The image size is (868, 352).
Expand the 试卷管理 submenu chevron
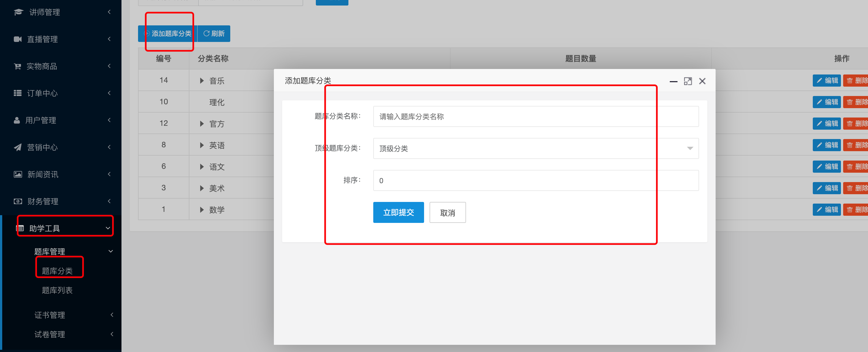pyautogui.click(x=112, y=334)
